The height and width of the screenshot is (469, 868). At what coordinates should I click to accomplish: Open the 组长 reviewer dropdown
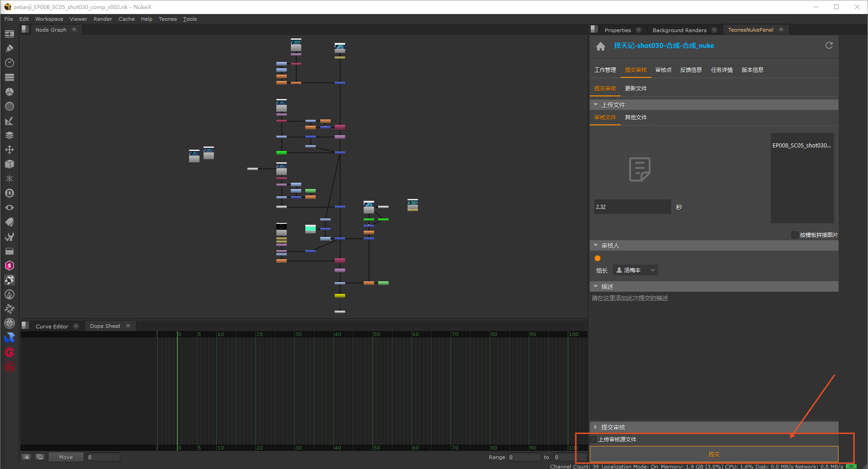(635, 270)
